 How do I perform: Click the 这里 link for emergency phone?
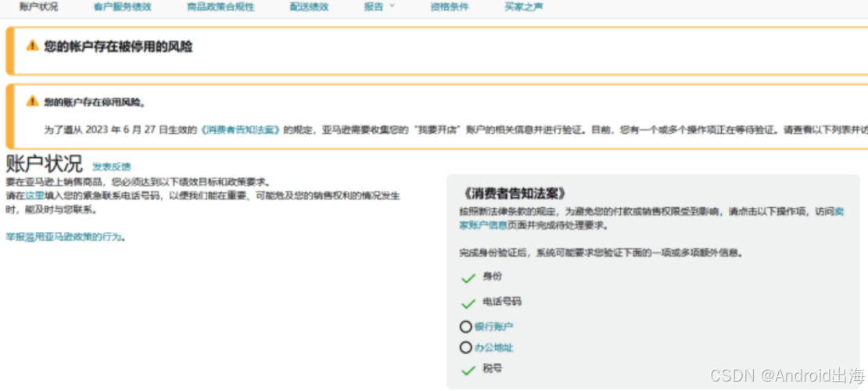click(34, 195)
